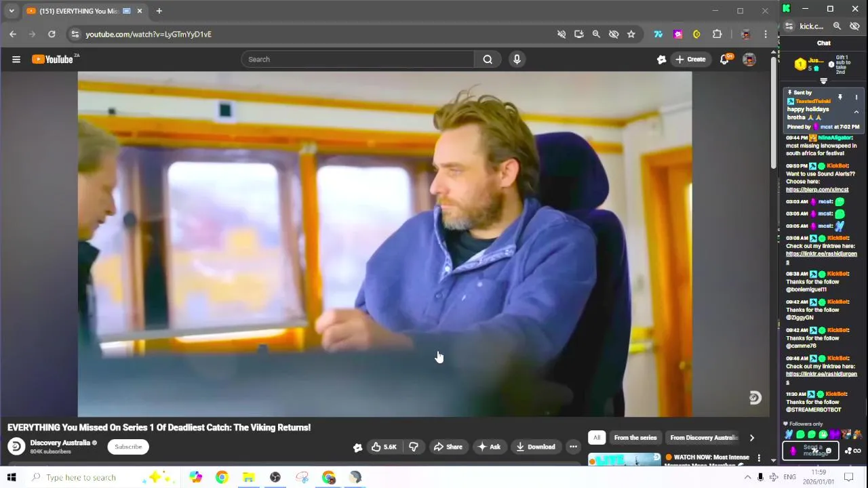This screenshot has width=868, height=488.
Task: Close the EVERYTHING You Missed tab
Action: 140,11
